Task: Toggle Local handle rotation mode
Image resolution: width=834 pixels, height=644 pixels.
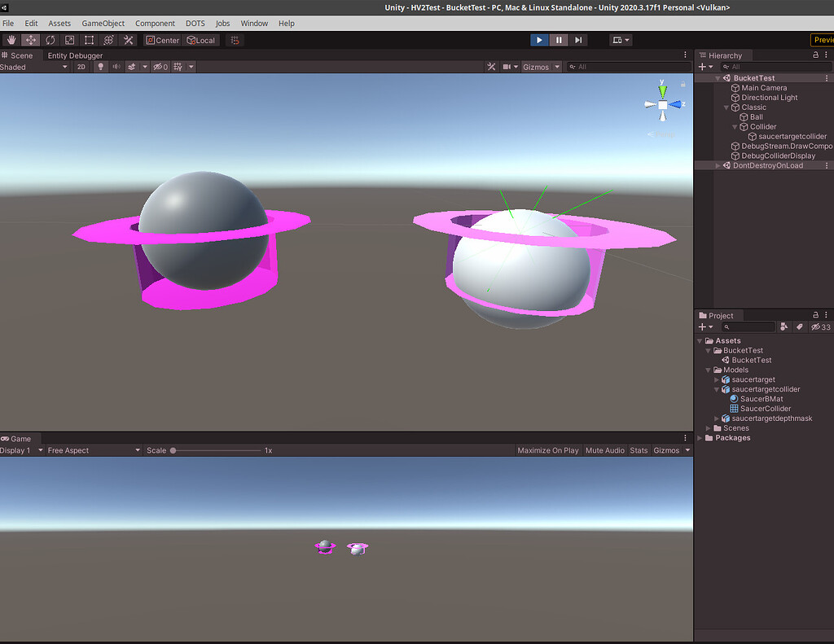Action: [201, 39]
